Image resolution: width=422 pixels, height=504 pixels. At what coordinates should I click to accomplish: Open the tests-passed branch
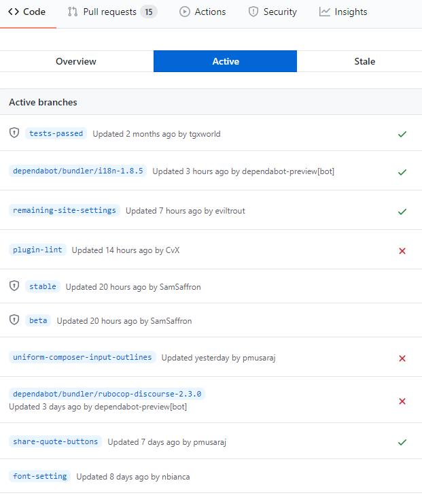[x=56, y=133]
